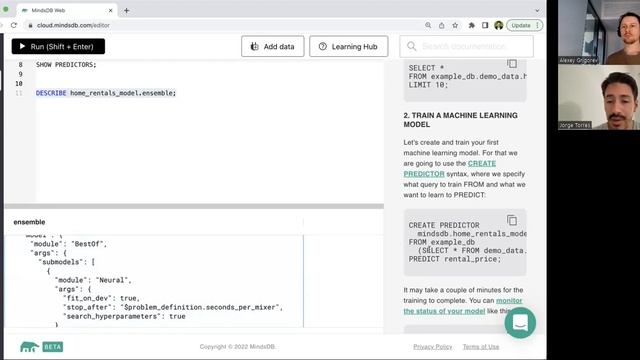Click the LIMIT 10; code line

[x=428, y=85]
